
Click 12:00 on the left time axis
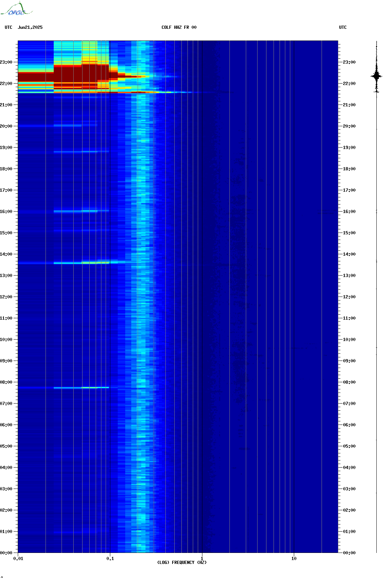click(x=6, y=297)
